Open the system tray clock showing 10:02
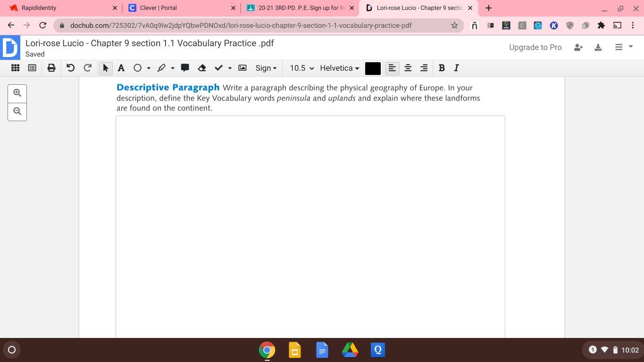 click(630, 350)
